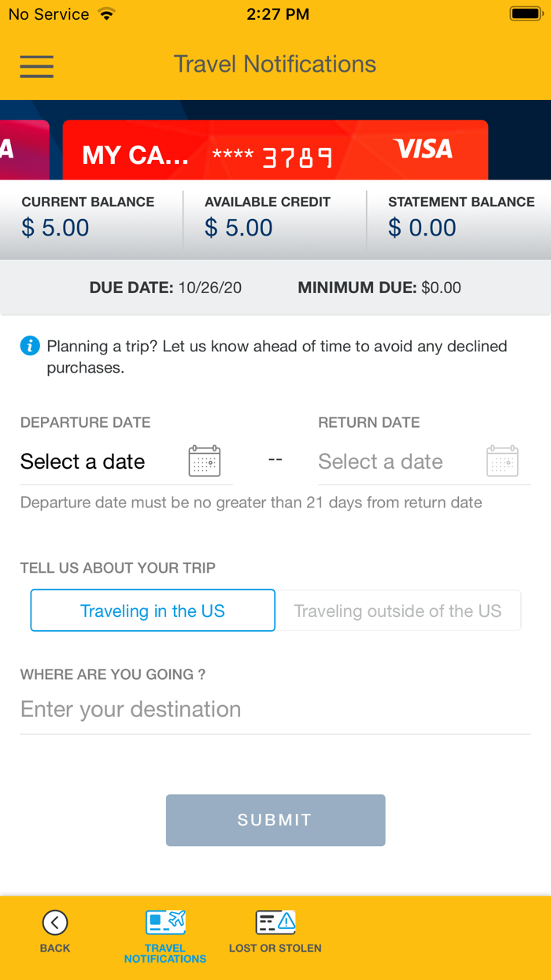
Task: Click the VISA logo on card
Action: [x=423, y=149]
